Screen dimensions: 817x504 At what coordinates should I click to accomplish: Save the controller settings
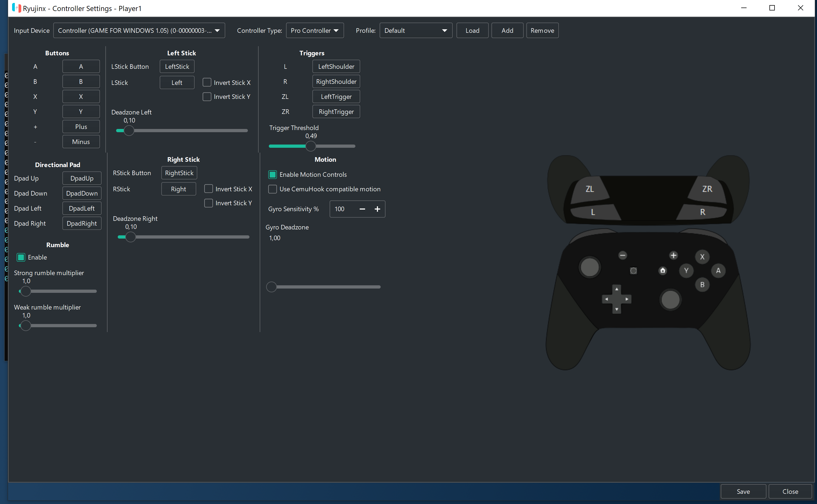[743, 491]
